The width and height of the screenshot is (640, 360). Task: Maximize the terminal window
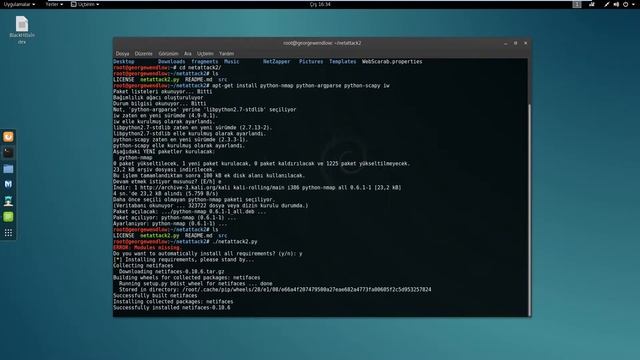pos(516,43)
